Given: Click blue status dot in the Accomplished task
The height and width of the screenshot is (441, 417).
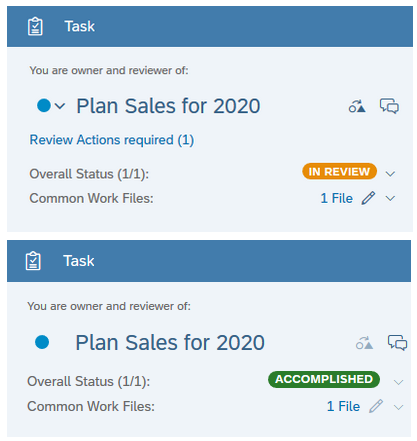Looking at the screenshot, I should [42, 342].
